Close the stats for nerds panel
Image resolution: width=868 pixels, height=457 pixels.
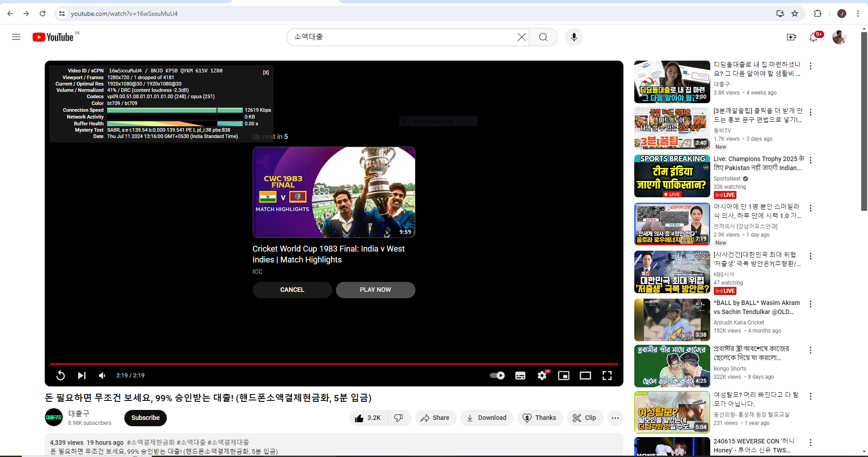pyautogui.click(x=266, y=72)
